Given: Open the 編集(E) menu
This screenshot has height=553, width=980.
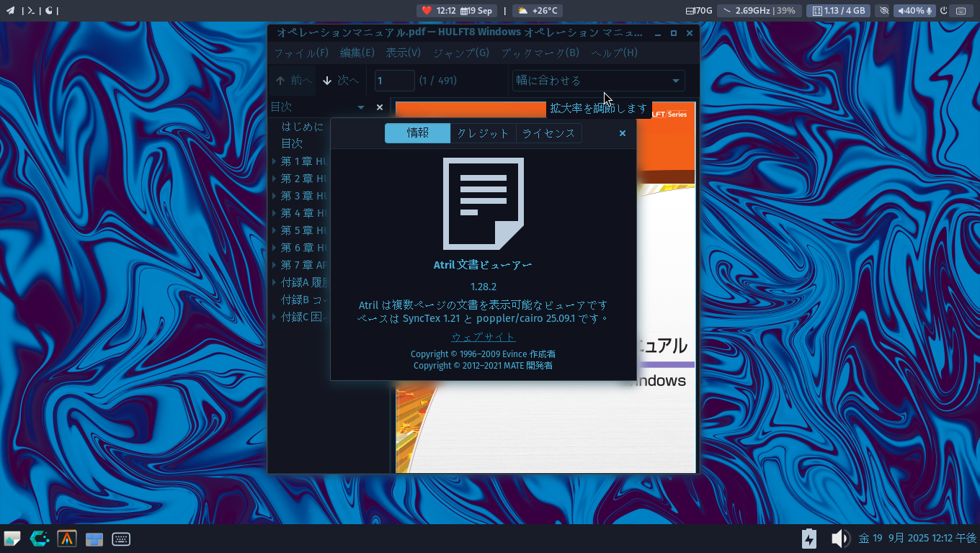Looking at the screenshot, I should pos(357,53).
